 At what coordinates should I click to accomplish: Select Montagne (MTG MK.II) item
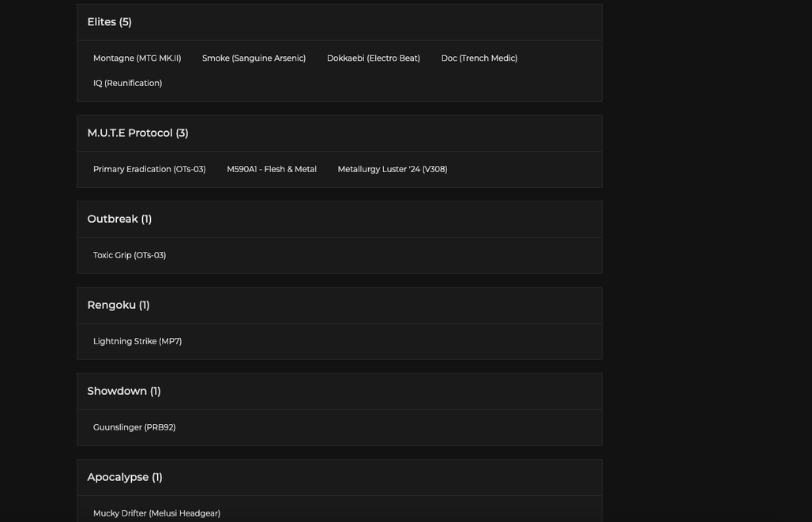coord(137,58)
